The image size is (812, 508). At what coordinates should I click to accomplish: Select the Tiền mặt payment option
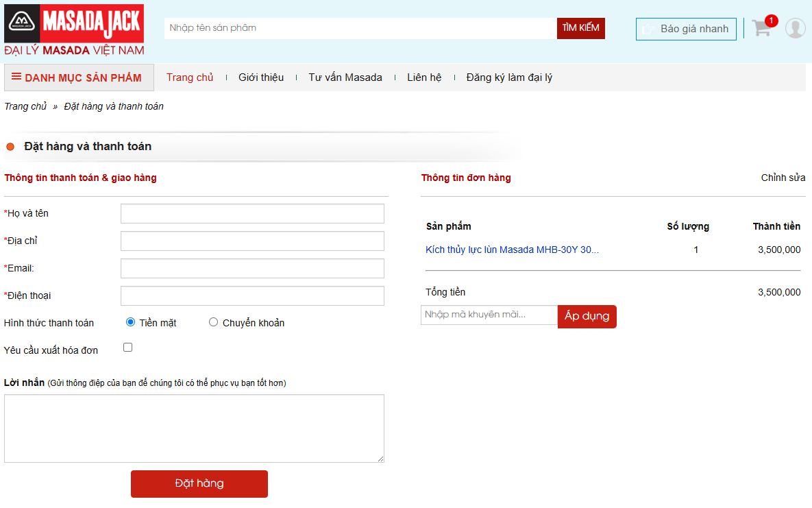click(130, 322)
